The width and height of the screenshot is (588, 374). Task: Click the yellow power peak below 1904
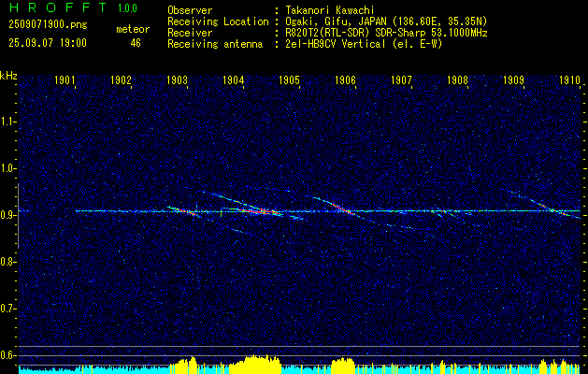255,364
